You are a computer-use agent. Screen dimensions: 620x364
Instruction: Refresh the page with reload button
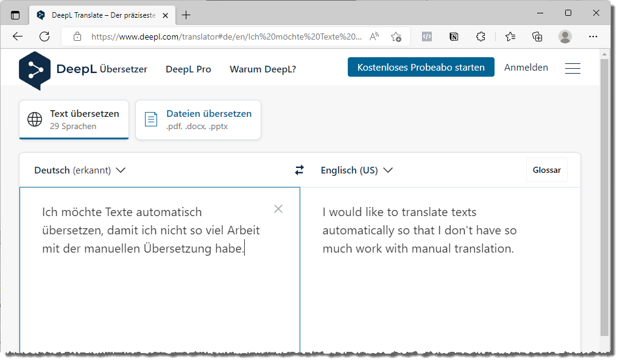coord(44,37)
